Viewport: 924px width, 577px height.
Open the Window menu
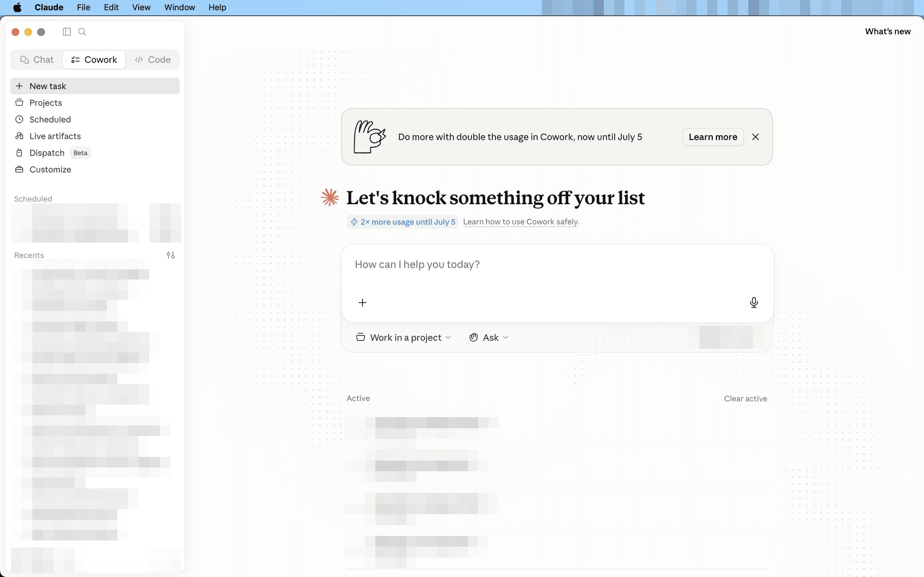180,7
